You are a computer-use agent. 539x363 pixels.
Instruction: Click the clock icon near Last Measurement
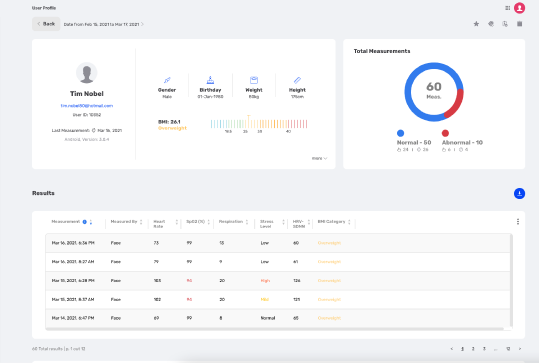click(94, 130)
